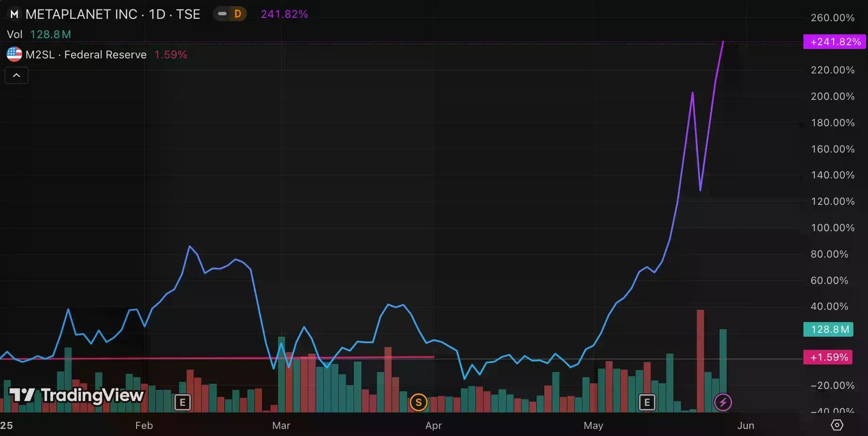
Task: Click the 128.8 M volume scale label
Action: click(828, 330)
